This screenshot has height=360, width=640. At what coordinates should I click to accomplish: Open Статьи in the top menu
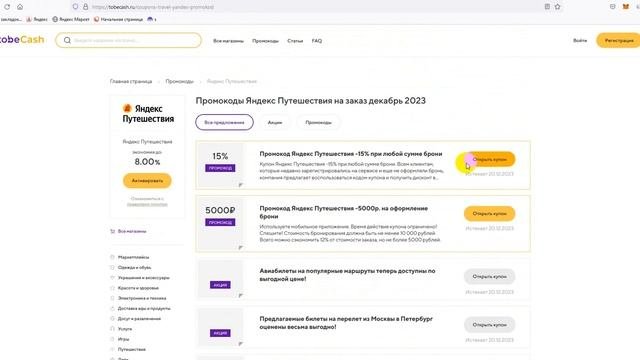coord(295,41)
